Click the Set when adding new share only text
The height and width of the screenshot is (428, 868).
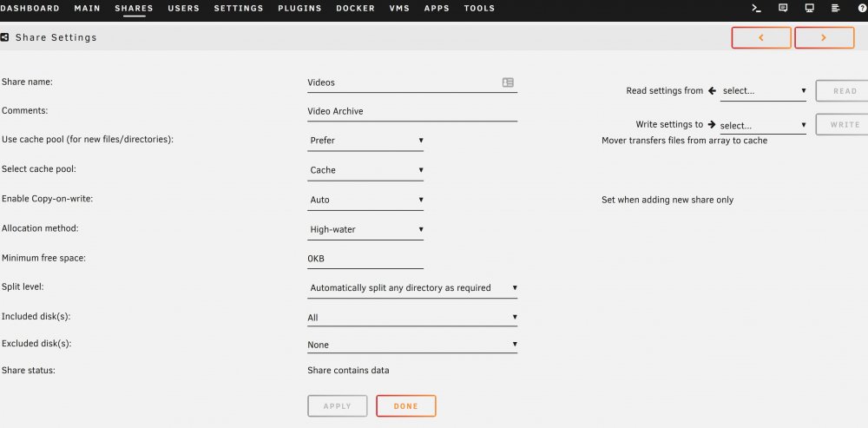click(x=667, y=200)
